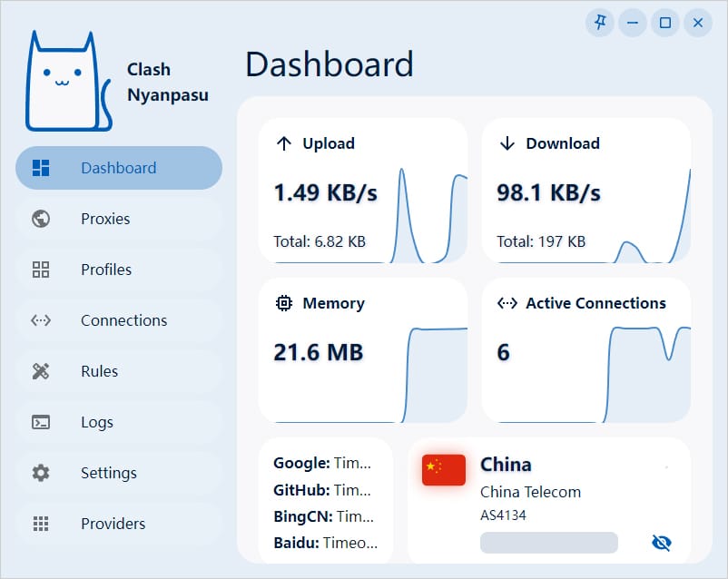Image resolution: width=728 pixels, height=579 pixels.
Task: Click the Connections icon in sidebar
Action: [41, 320]
